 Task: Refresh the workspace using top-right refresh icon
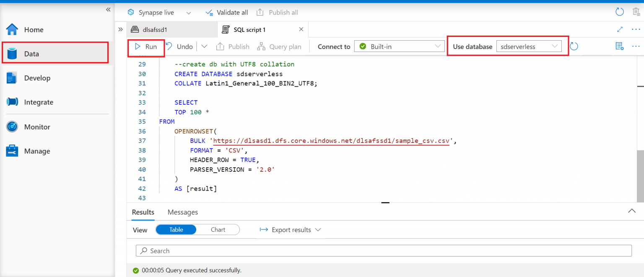coord(620,12)
